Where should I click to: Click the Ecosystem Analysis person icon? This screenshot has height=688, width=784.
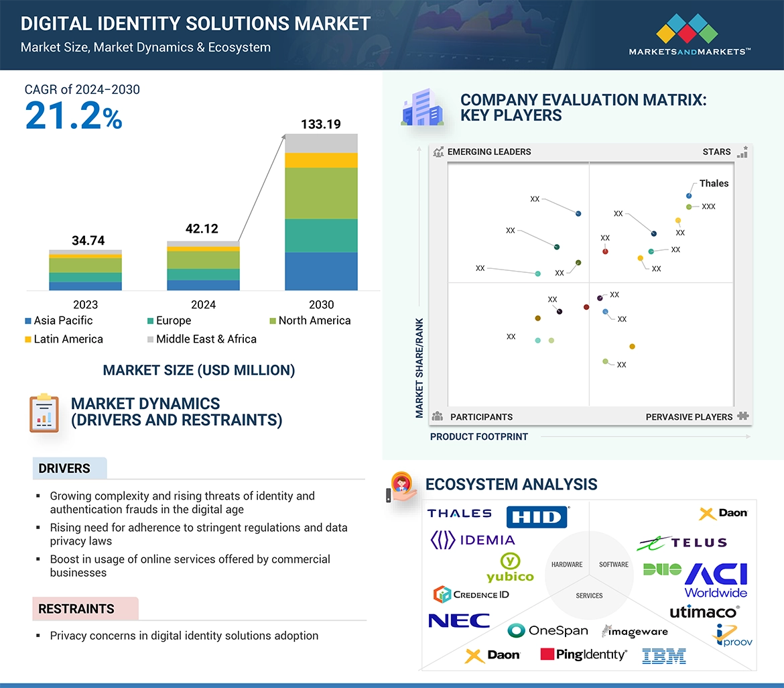[x=403, y=486]
